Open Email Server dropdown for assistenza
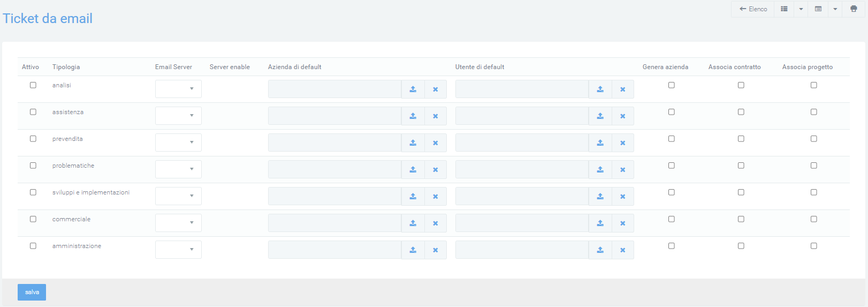Image resolution: width=868 pixels, height=307 pixels. pyautogui.click(x=178, y=116)
